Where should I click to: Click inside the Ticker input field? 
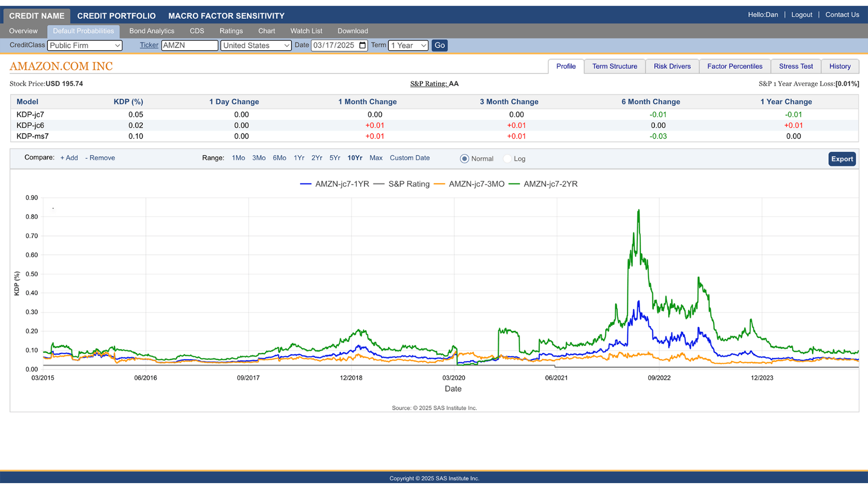(x=190, y=45)
